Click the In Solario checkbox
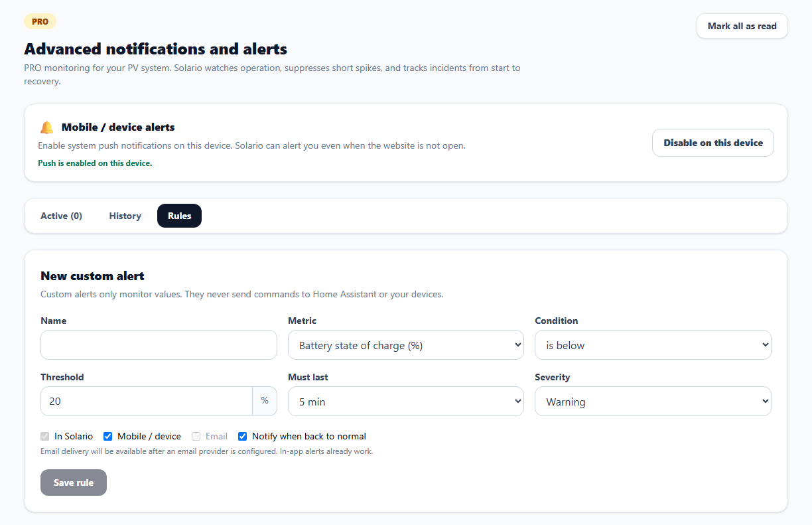812x525 pixels. tap(45, 437)
